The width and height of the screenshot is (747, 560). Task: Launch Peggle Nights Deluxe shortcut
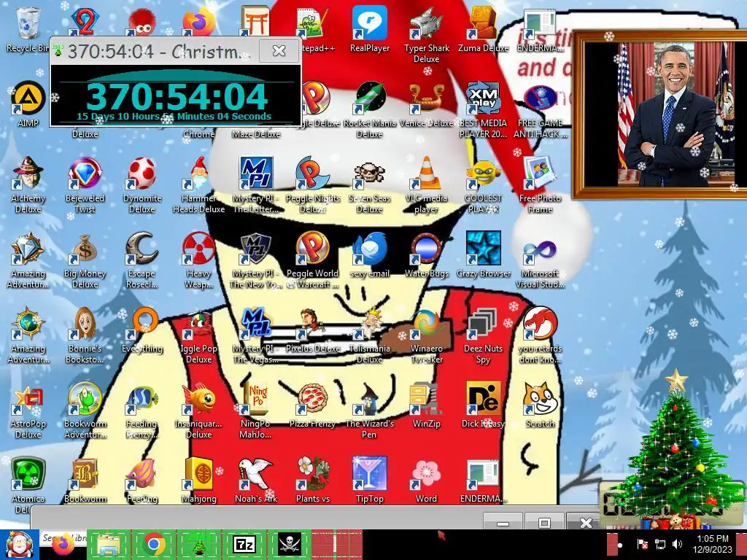point(313,184)
